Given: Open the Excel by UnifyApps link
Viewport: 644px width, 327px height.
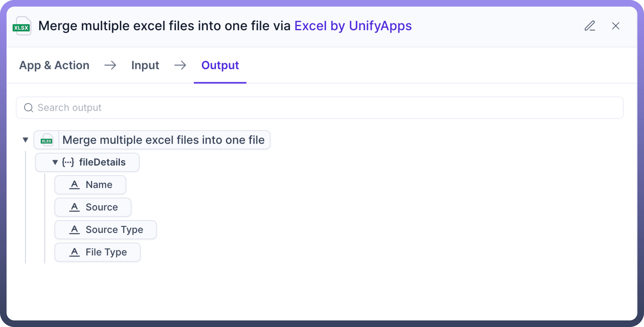Looking at the screenshot, I should click(353, 26).
